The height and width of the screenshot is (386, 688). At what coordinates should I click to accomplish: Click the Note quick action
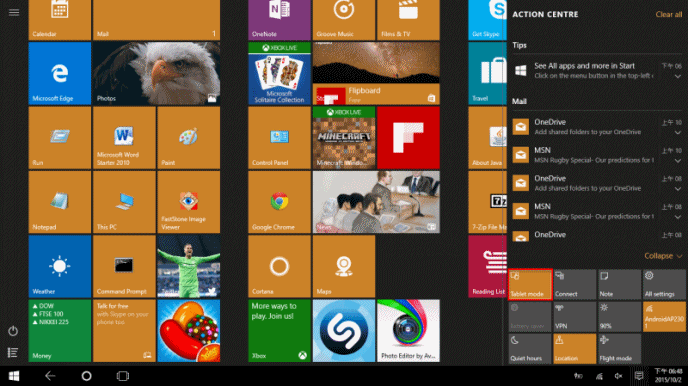(x=620, y=284)
